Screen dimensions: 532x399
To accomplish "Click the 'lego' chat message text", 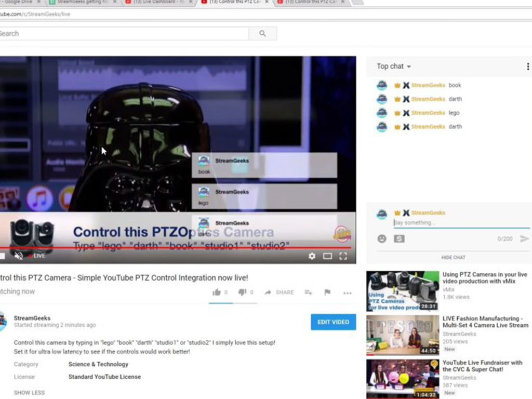I will point(454,113).
